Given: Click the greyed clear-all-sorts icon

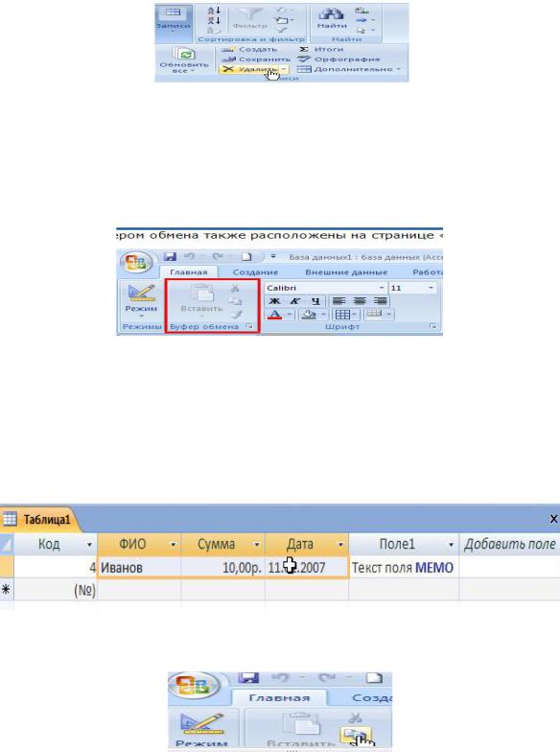Looking at the screenshot, I should coord(214,31).
